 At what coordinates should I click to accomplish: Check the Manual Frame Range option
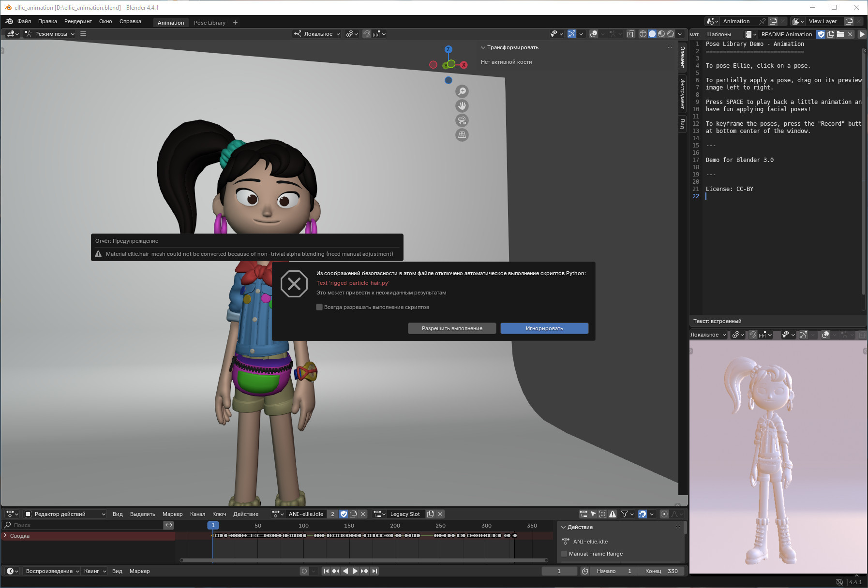pyautogui.click(x=564, y=554)
